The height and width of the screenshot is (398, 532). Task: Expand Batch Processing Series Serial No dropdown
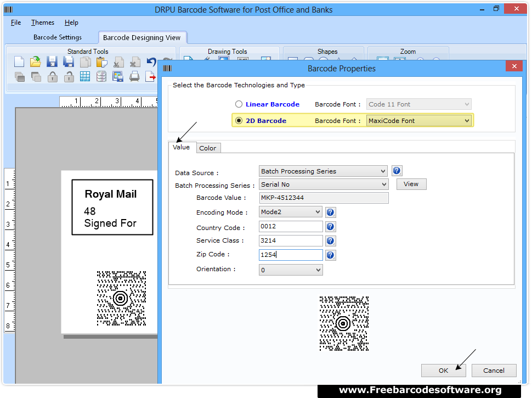[324, 184]
